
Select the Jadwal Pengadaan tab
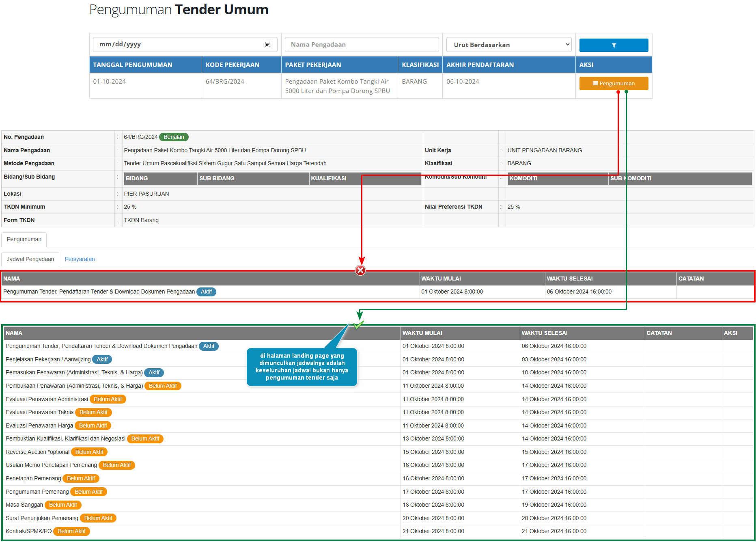pyautogui.click(x=30, y=259)
